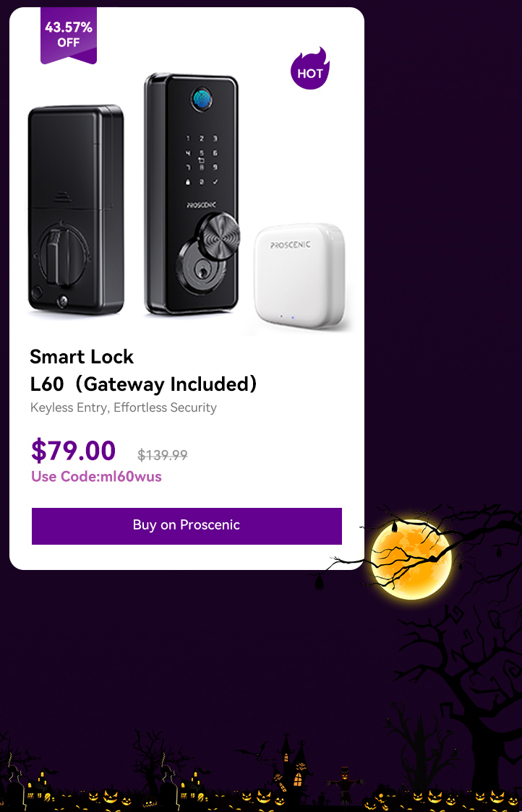Click the Buy on Proscenic button
The height and width of the screenshot is (812, 522).
click(x=187, y=526)
